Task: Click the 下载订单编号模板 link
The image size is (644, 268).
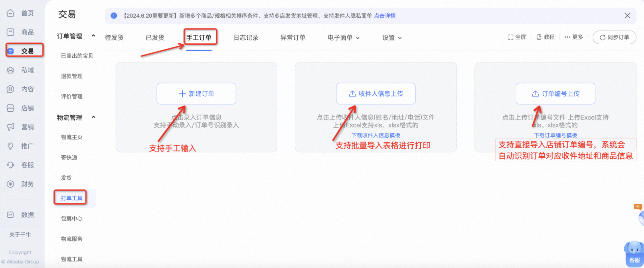Action: (556, 135)
